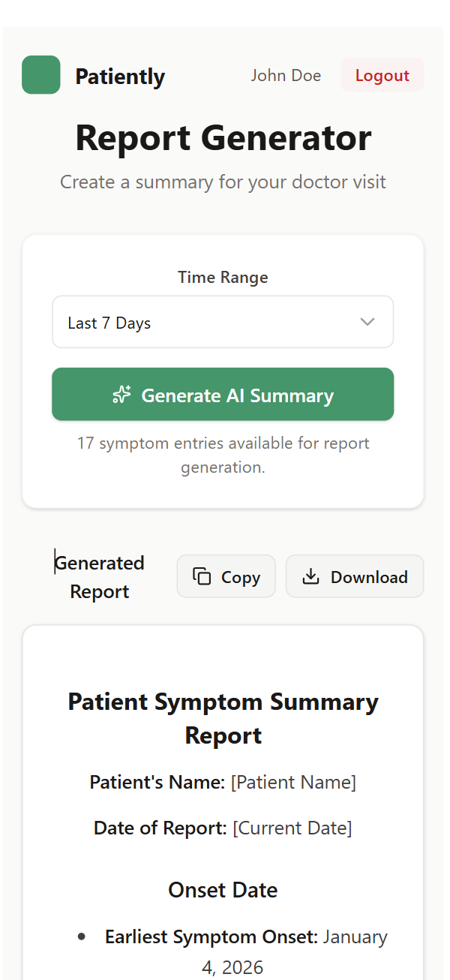Click the Generated Report heading

click(x=100, y=577)
